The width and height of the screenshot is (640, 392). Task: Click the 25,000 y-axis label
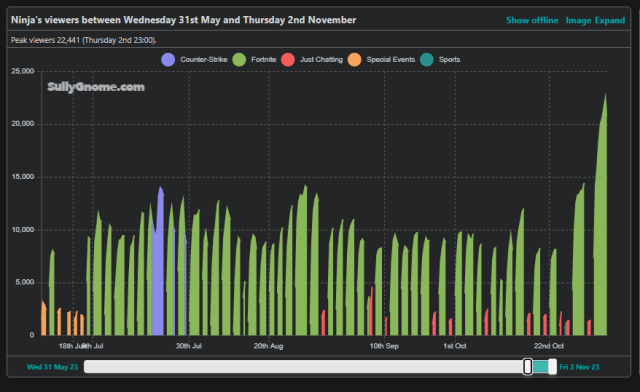(23, 71)
